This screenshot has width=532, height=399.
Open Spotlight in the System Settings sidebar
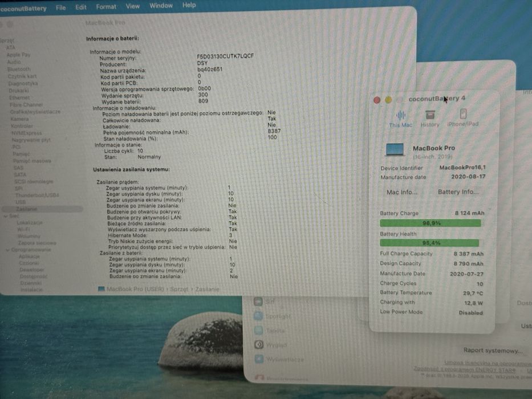coord(272,316)
